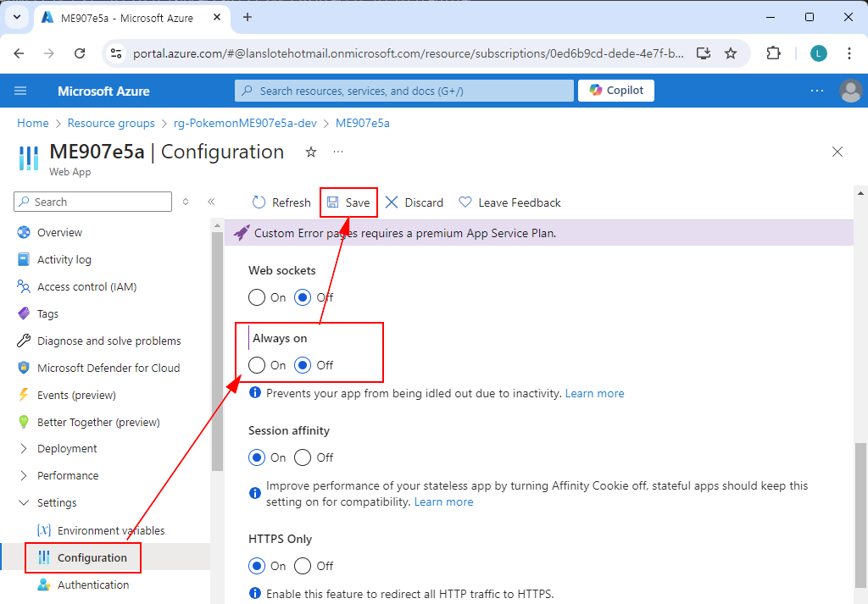Discard configuration changes
Screen dimensions: 868x604
click(x=414, y=202)
